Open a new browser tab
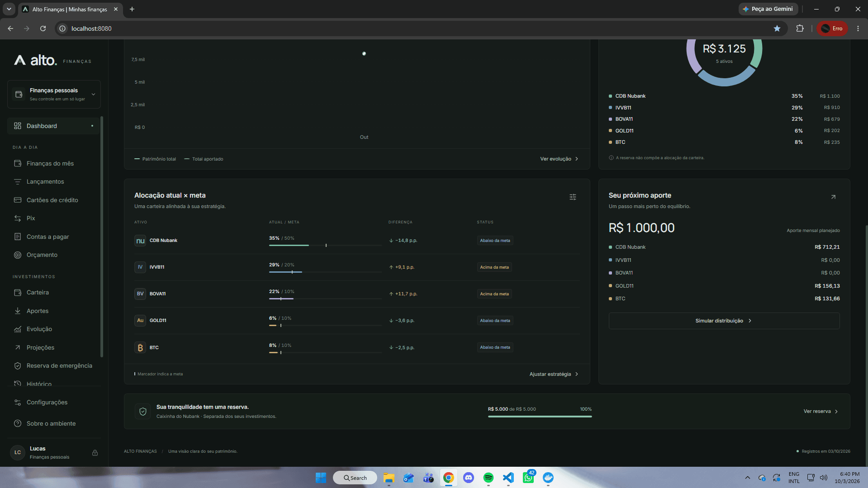 point(132,9)
